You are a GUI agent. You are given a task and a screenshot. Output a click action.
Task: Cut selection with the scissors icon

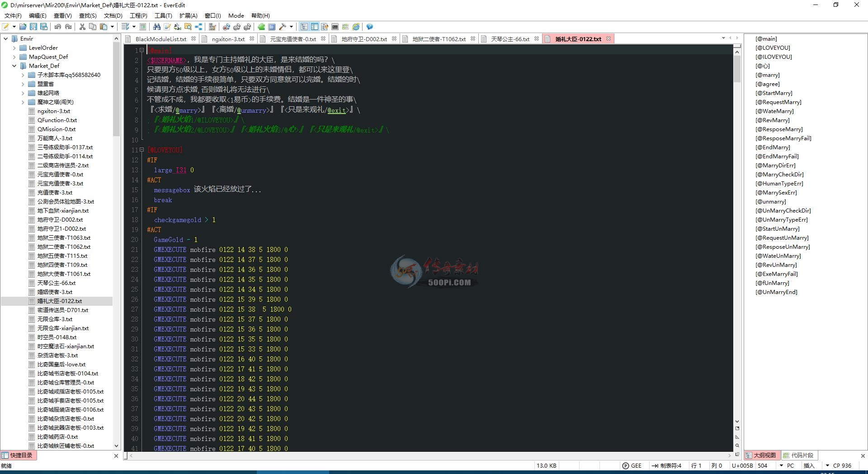pyautogui.click(x=82, y=27)
